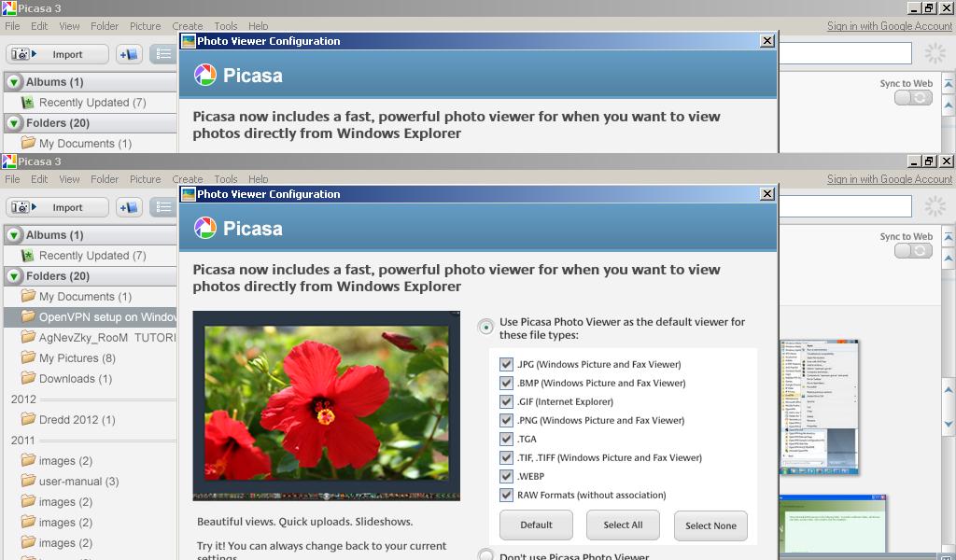Toggle Sync to Web switch in lower window
The height and width of the screenshot is (560, 956).
click(913, 250)
